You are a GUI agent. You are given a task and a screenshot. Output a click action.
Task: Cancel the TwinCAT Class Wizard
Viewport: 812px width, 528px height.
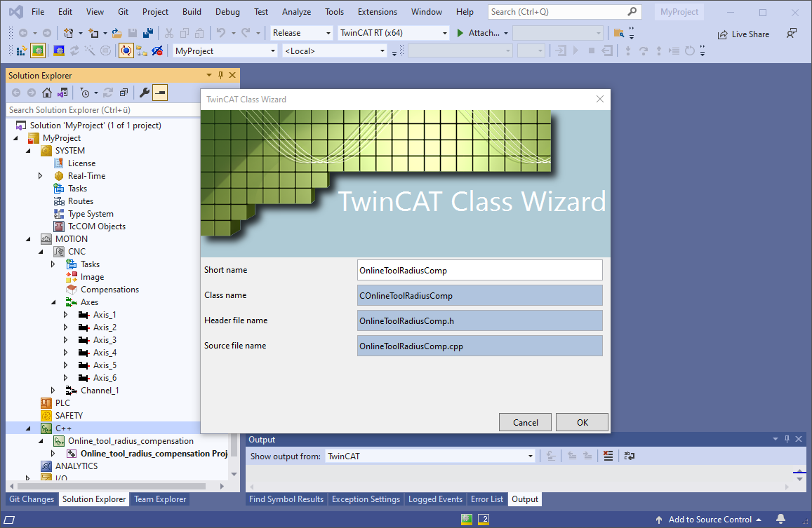pyautogui.click(x=525, y=422)
